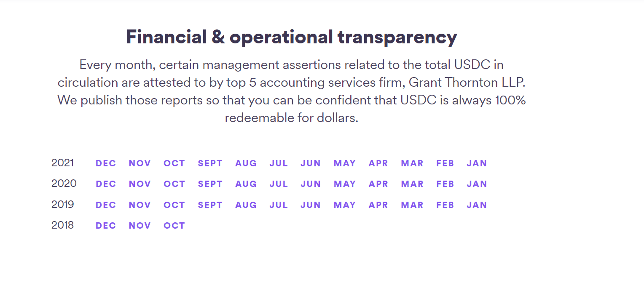Click the 2021 year label
Viewport: 644px width, 296px height.
coord(62,163)
